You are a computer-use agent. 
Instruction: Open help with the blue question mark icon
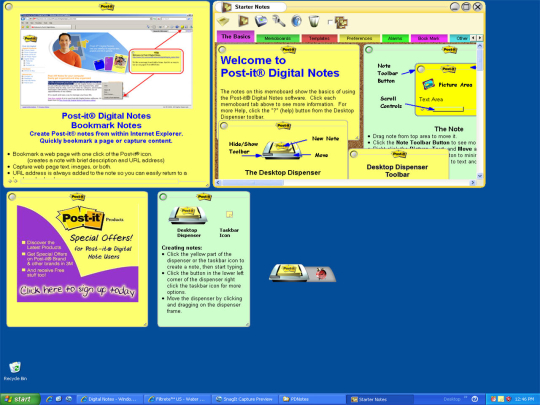(296, 21)
